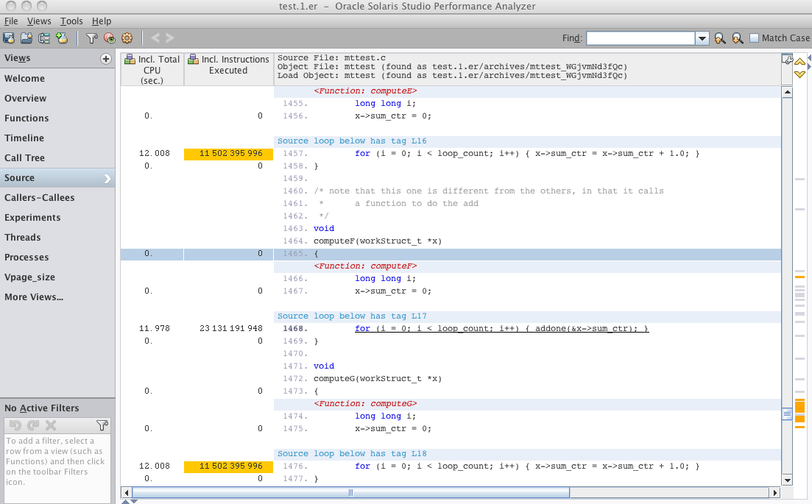The image size is (812, 504).
Task: Jump to next hot line using the yellow down chevron
Action: pos(799,74)
